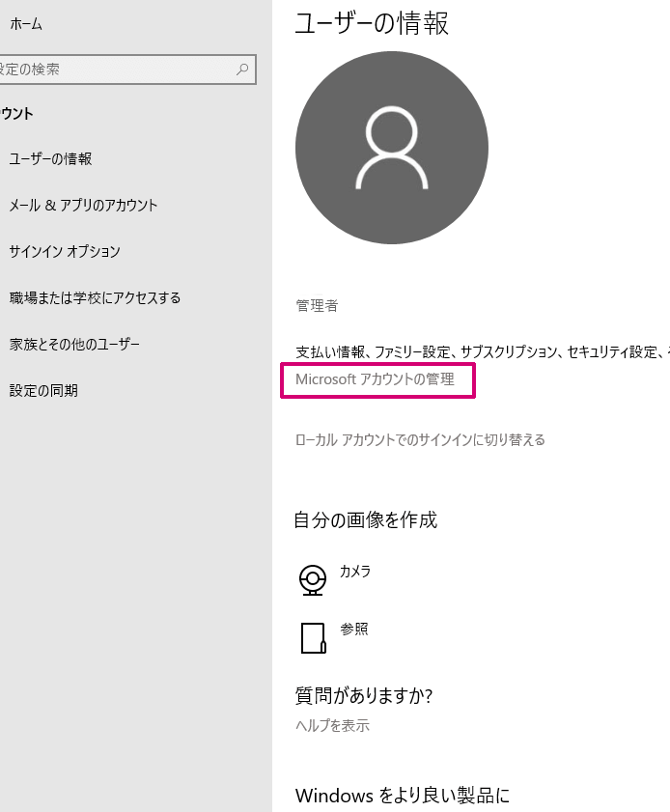Click the 質問がありますか? heading
This screenshot has width=670, height=812.
pyautogui.click(x=363, y=696)
